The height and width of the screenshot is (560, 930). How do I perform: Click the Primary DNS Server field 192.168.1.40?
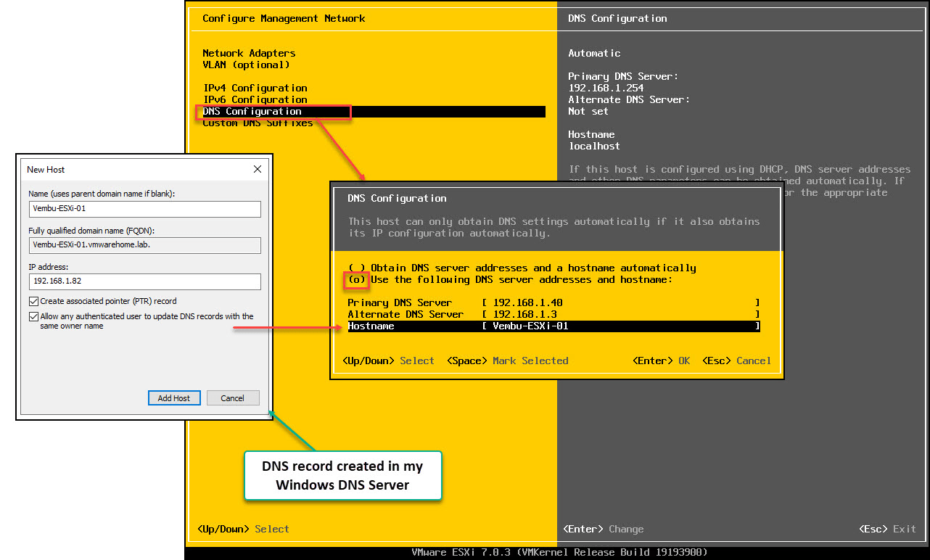(x=621, y=302)
